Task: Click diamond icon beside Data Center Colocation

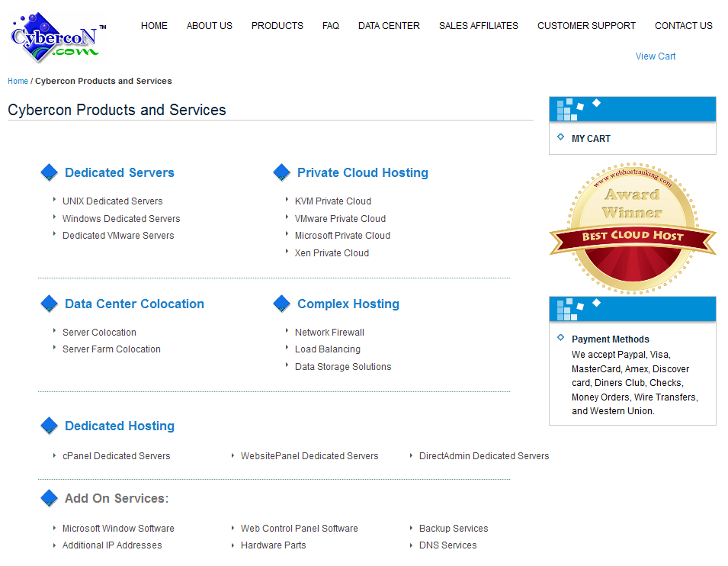Action: click(50, 304)
